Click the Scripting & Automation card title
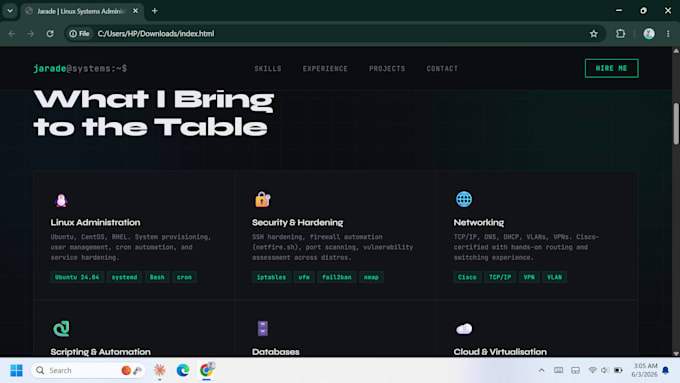This screenshot has width=680, height=383. pyautogui.click(x=101, y=351)
